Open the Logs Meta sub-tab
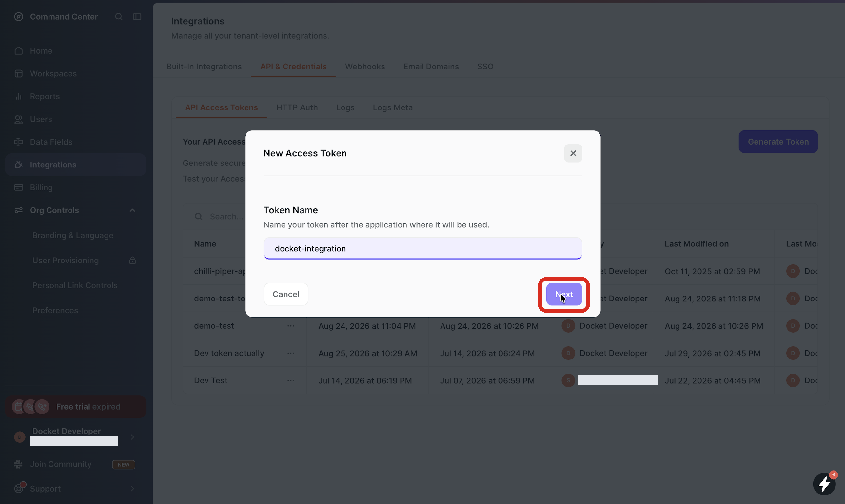Screen dimensions: 845x504 click(393, 108)
